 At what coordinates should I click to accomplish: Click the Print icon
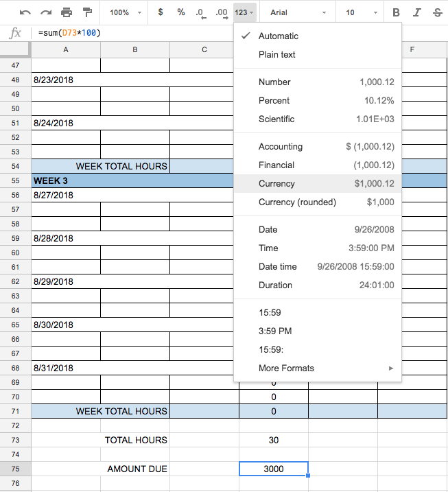(x=67, y=12)
